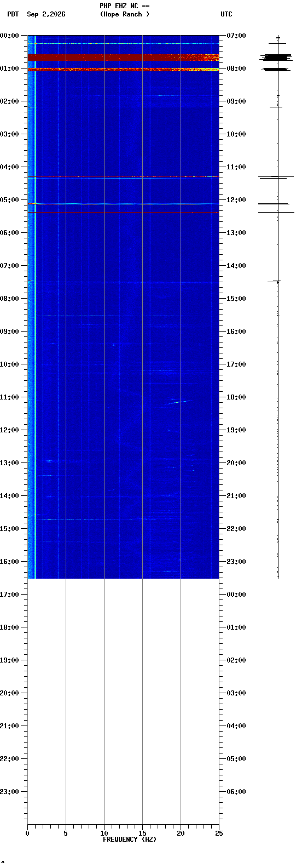Click the right UTC axis 13:00 label
302x868 pixels.
(x=236, y=233)
